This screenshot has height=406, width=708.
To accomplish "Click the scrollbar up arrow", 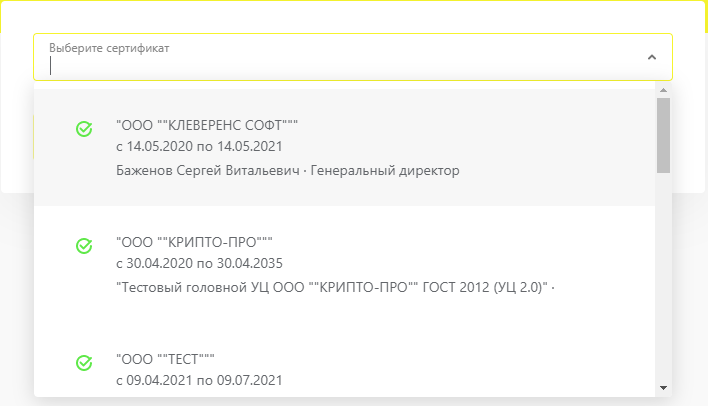I will [663, 90].
